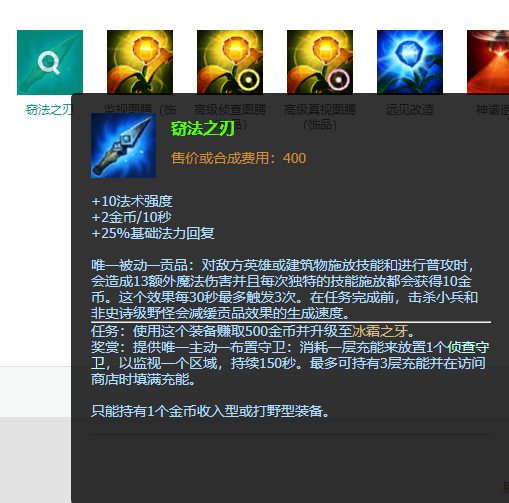Click the 只能持有1个金币收入型 restriction note
The image size is (509, 503).
(x=210, y=411)
